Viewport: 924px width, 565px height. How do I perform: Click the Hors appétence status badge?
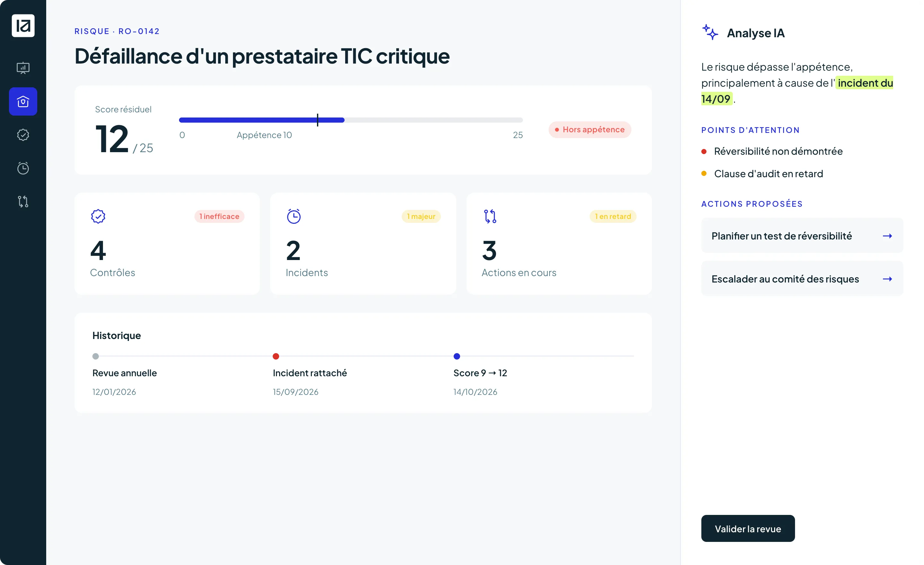[x=590, y=130]
